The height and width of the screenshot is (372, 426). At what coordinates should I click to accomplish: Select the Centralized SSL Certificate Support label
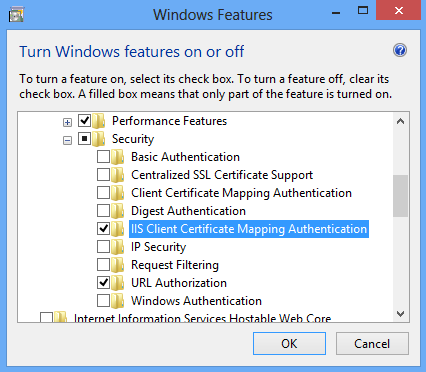[222, 175]
